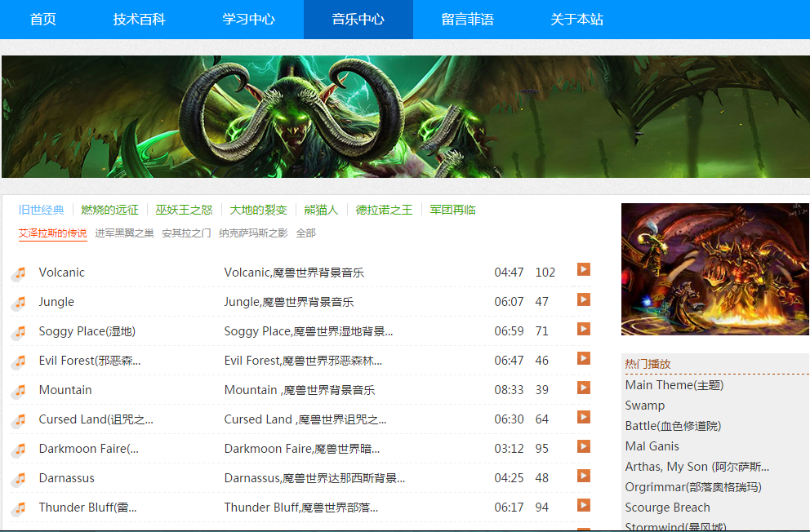Click the music note icon beside Jungle
Screen dimensions: 810x532
20,303
